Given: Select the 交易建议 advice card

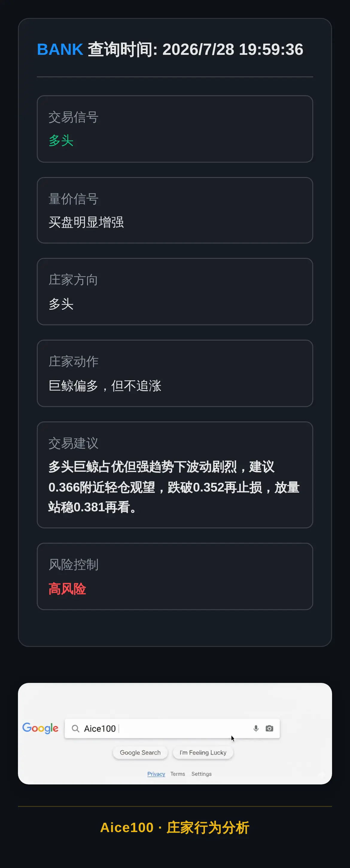Looking at the screenshot, I should pos(175,475).
